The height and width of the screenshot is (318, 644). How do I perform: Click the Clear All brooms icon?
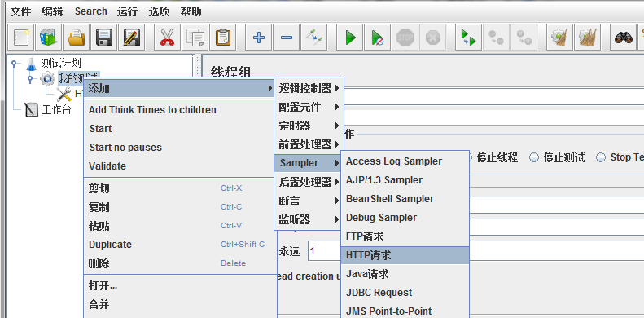pyautogui.click(x=587, y=38)
